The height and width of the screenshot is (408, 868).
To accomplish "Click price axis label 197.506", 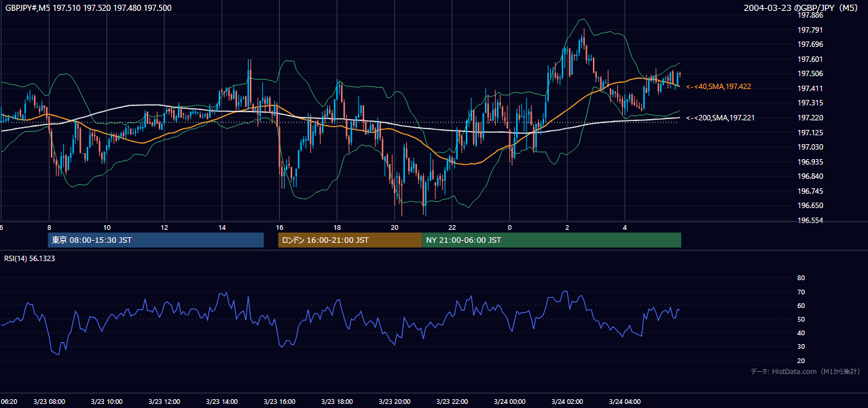I will pos(810,73).
